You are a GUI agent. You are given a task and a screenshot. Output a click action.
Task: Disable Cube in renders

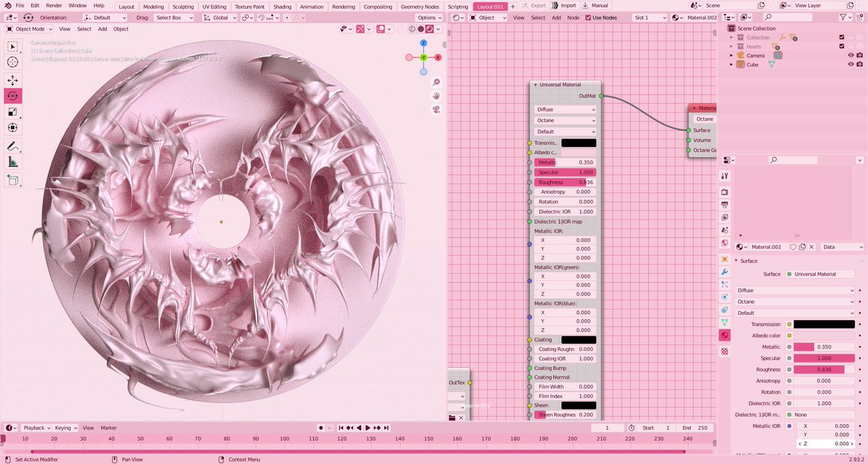pyautogui.click(x=859, y=64)
